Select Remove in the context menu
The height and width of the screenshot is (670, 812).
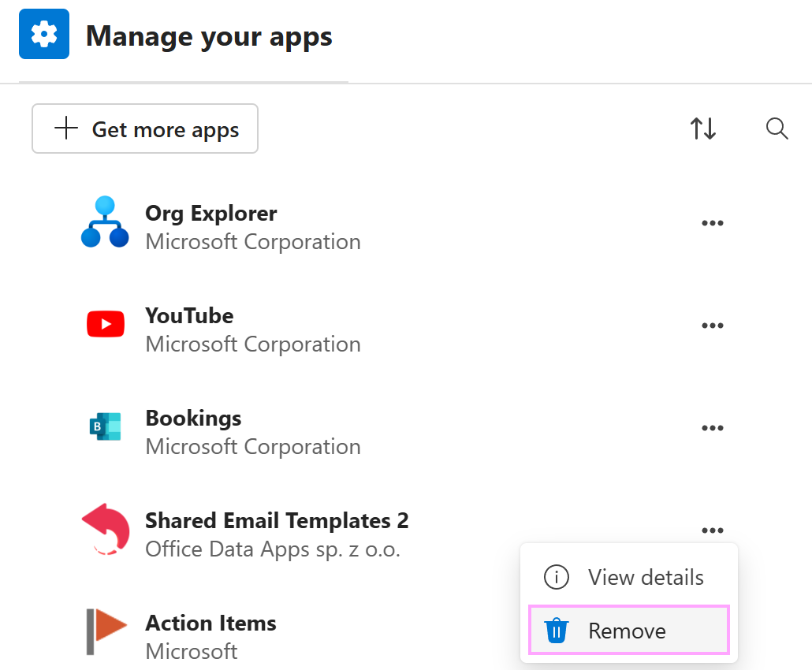[x=627, y=631]
